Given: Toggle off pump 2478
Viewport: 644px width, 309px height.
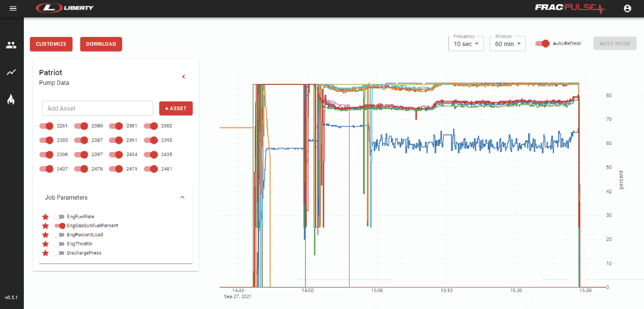Looking at the screenshot, I should pyautogui.click(x=81, y=169).
